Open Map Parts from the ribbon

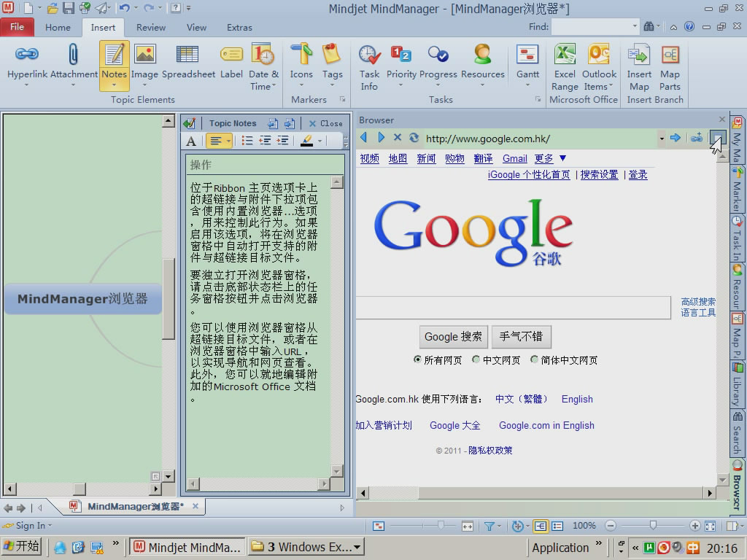pos(670,66)
